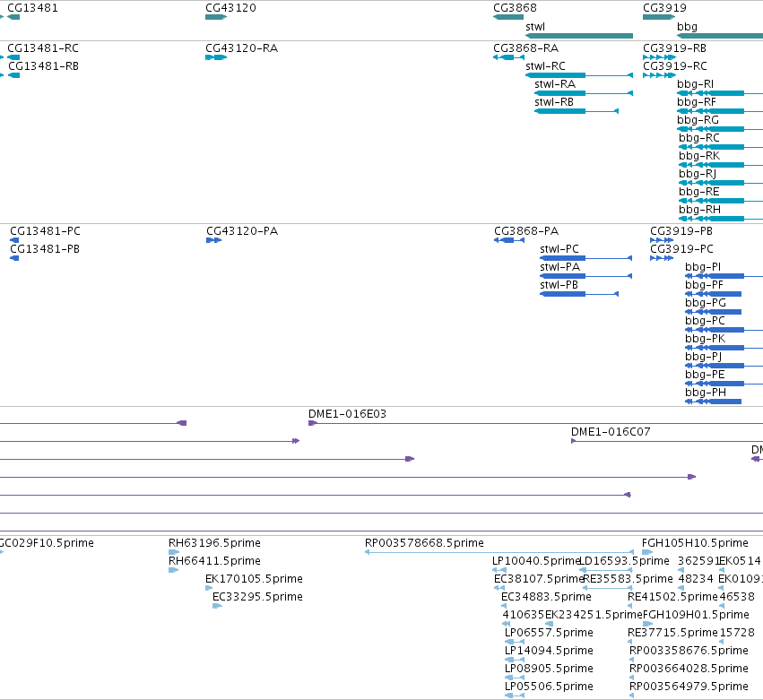This screenshot has height=700, width=763.
Task: Select the bbg-PK protein feature
Action: (x=724, y=348)
